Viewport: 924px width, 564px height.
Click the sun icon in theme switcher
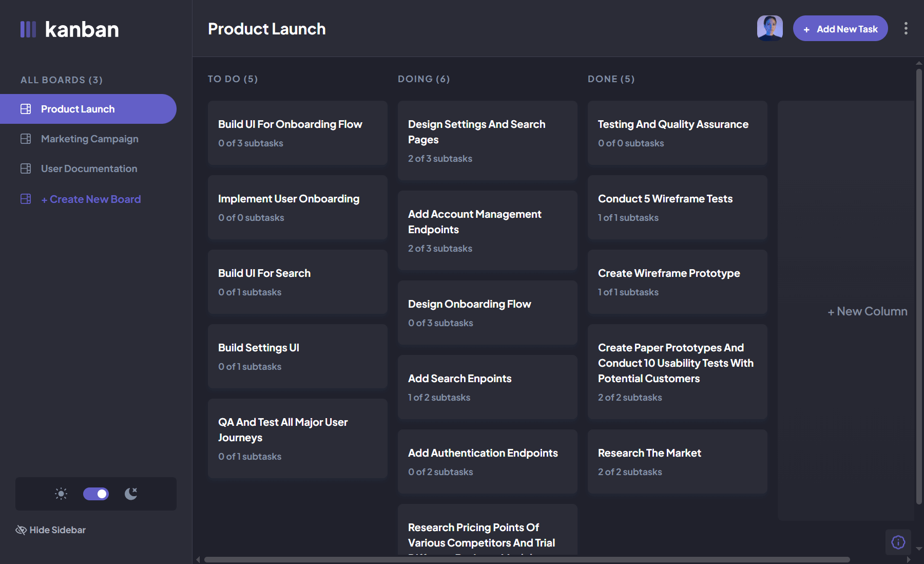point(61,494)
